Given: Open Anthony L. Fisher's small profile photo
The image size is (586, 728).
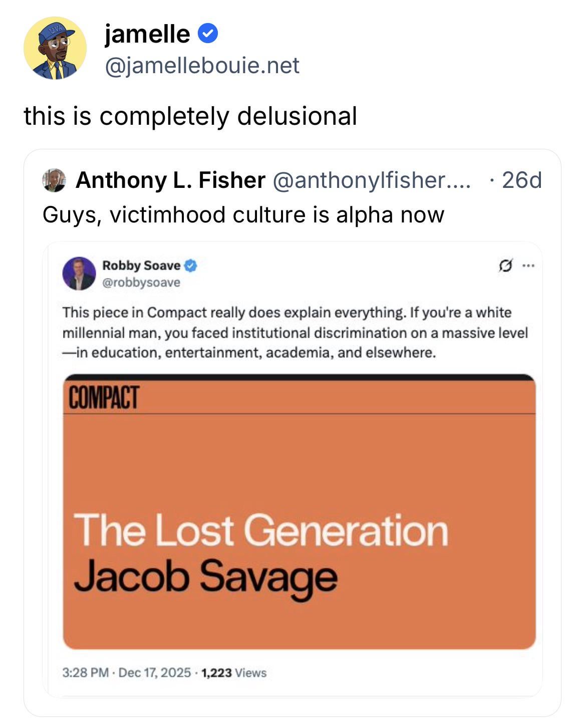Looking at the screenshot, I should click(54, 180).
